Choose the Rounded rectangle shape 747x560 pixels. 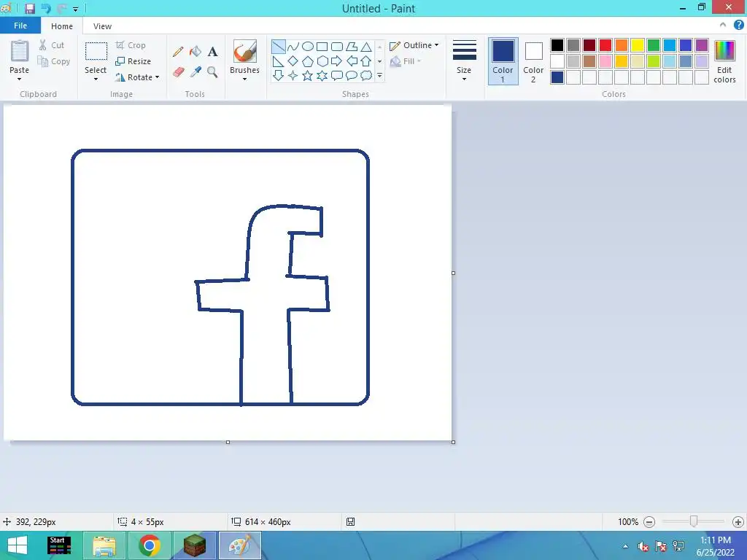tap(337, 47)
